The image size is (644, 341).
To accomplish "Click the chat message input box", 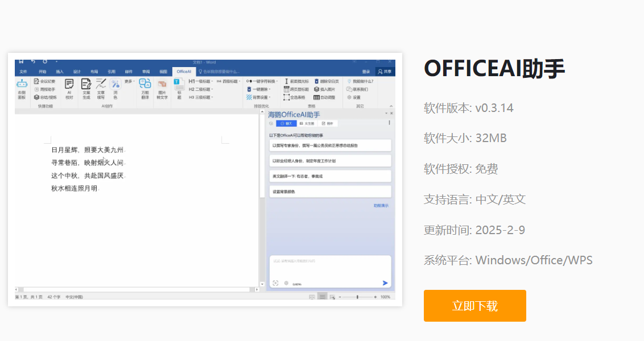I will 329,265.
